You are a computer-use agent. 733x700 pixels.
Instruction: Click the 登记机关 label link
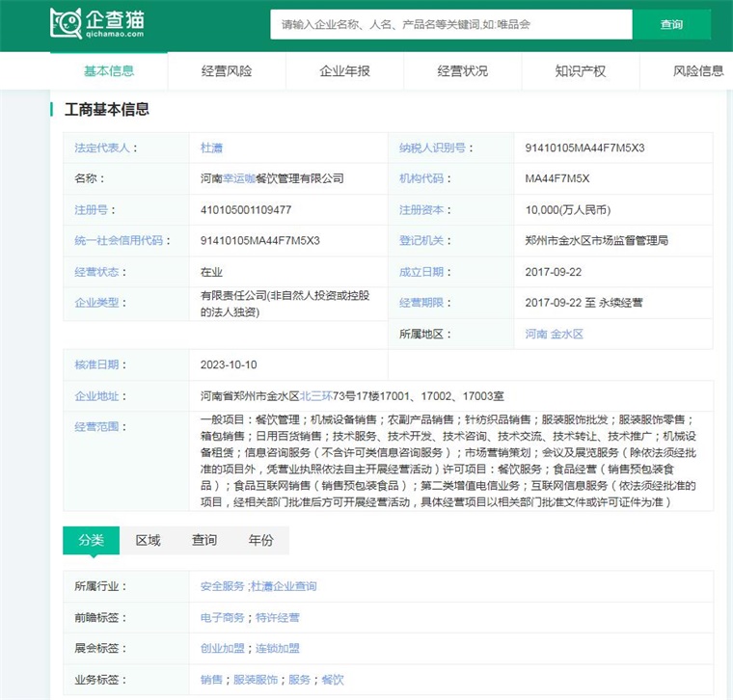pyautogui.click(x=421, y=241)
